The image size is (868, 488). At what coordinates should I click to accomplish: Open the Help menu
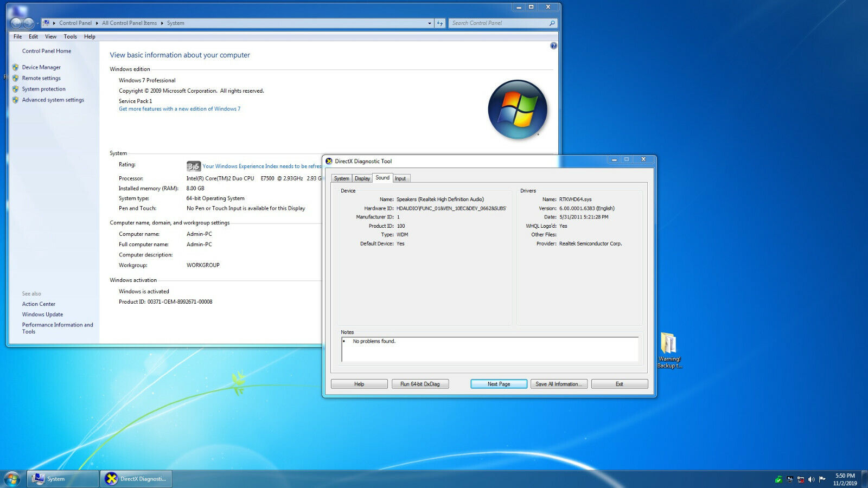90,37
